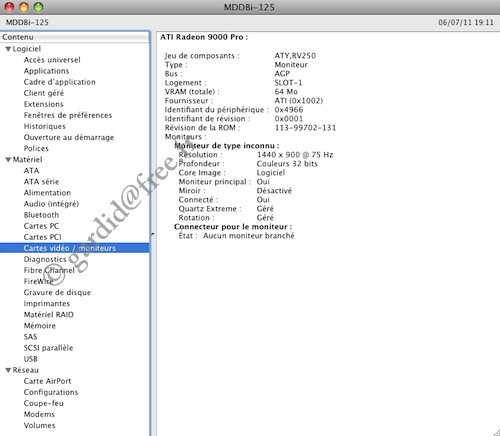Click the ATI Radeon 9000 Pro heading
Viewport: 500px width, 436px height.
(x=204, y=37)
